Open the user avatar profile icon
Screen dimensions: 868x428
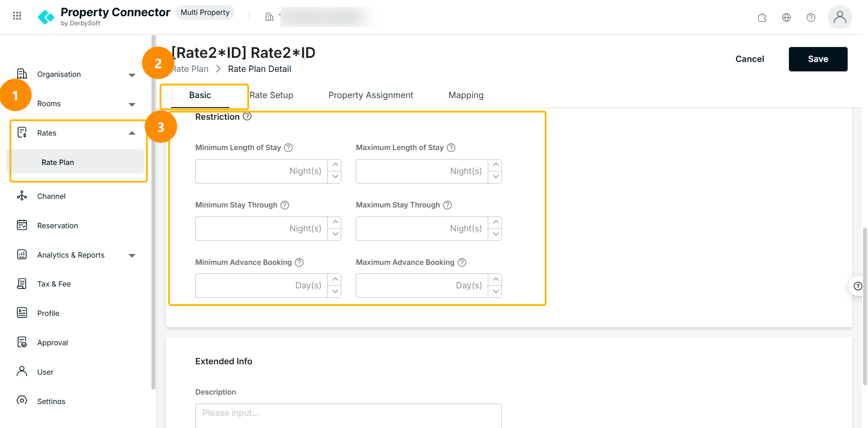point(840,17)
